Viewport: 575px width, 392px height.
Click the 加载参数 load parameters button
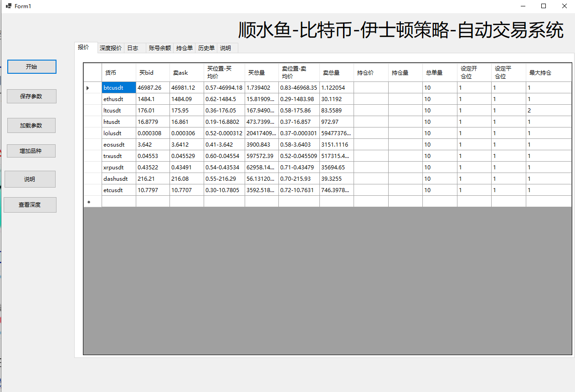pyautogui.click(x=31, y=126)
